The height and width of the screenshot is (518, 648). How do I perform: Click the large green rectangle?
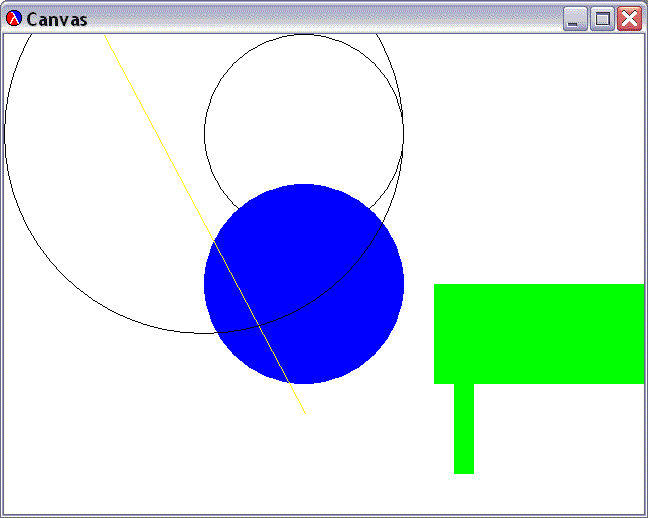538,333
